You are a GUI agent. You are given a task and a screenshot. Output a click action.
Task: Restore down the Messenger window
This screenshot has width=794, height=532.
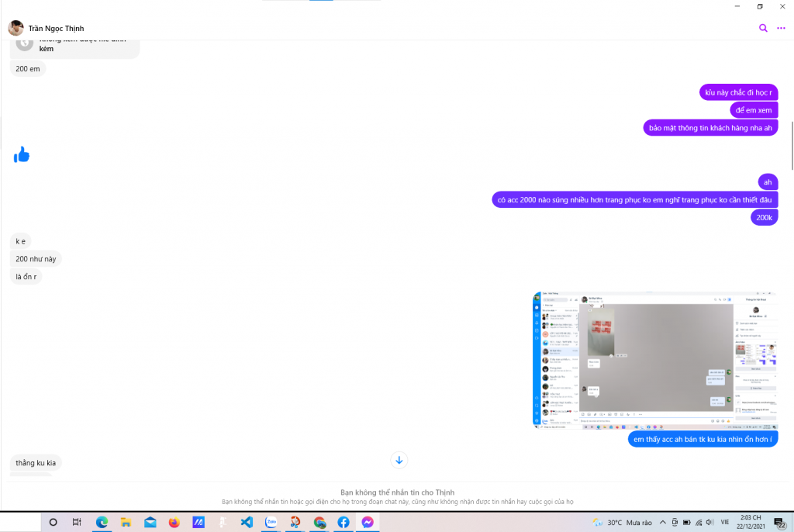pyautogui.click(x=760, y=6)
